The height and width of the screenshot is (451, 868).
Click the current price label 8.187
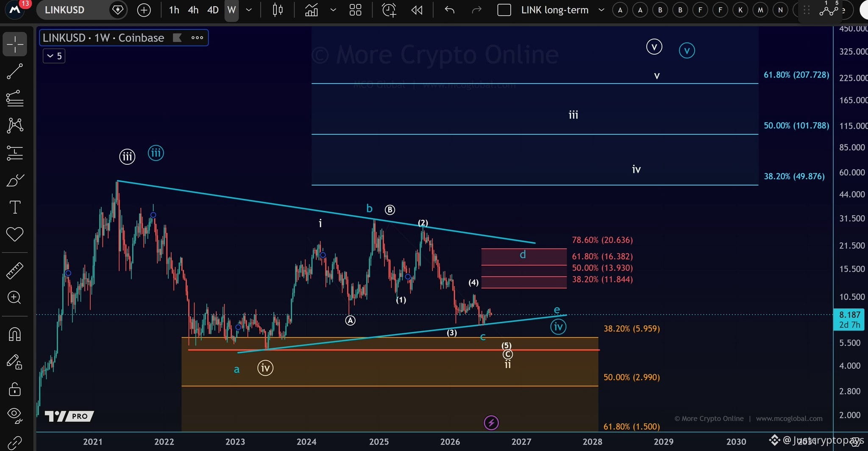tap(850, 315)
